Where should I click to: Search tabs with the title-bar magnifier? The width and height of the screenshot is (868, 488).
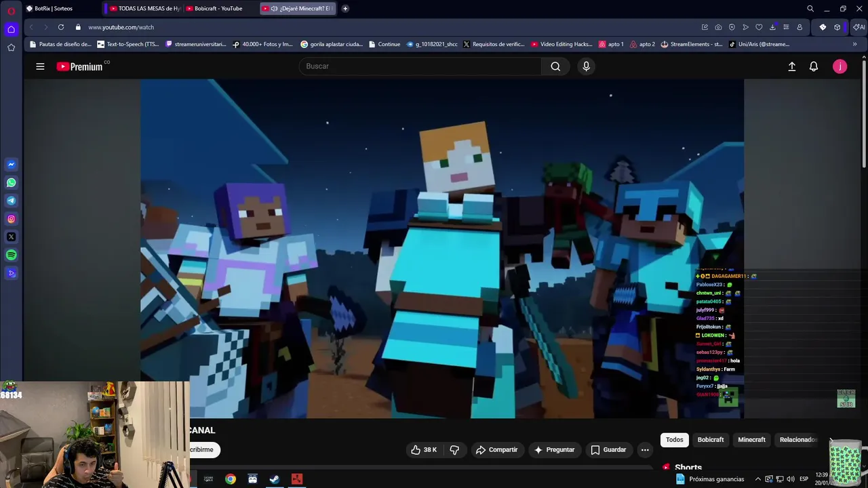810,9
